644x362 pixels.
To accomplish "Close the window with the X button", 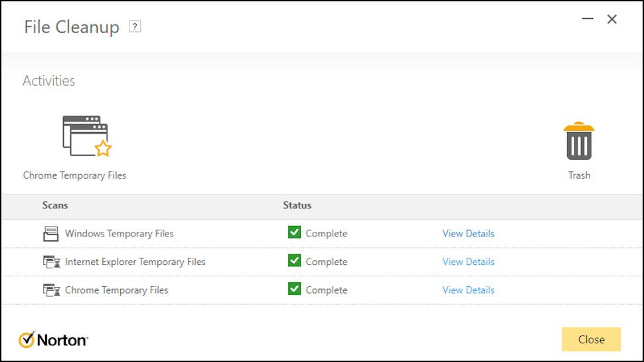I will (x=612, y=19).
